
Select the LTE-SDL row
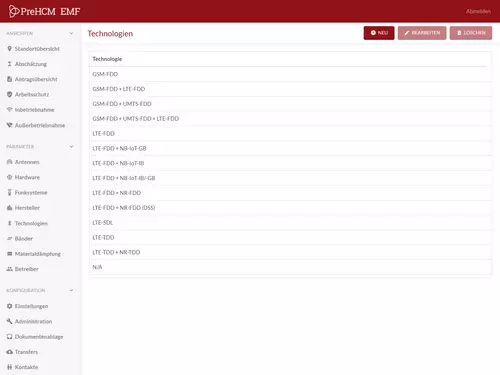pyautogui.click(x=290, y=223)
